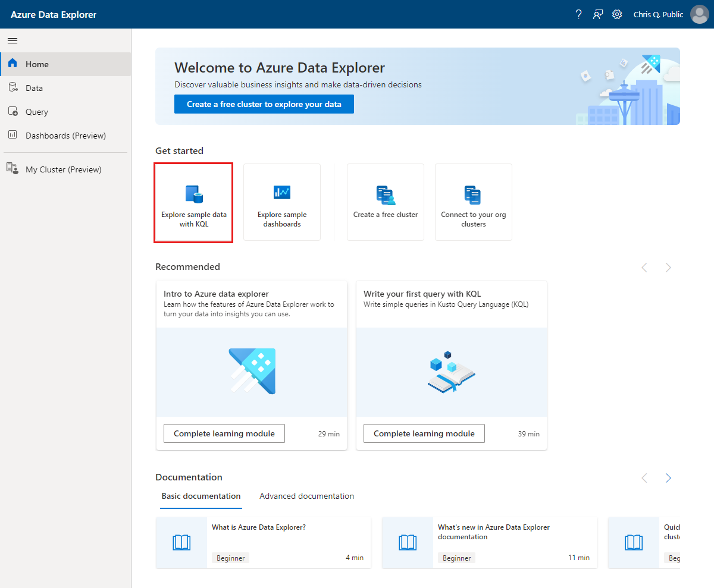
Task: Open the Help question mark icon
Action: 578,14
